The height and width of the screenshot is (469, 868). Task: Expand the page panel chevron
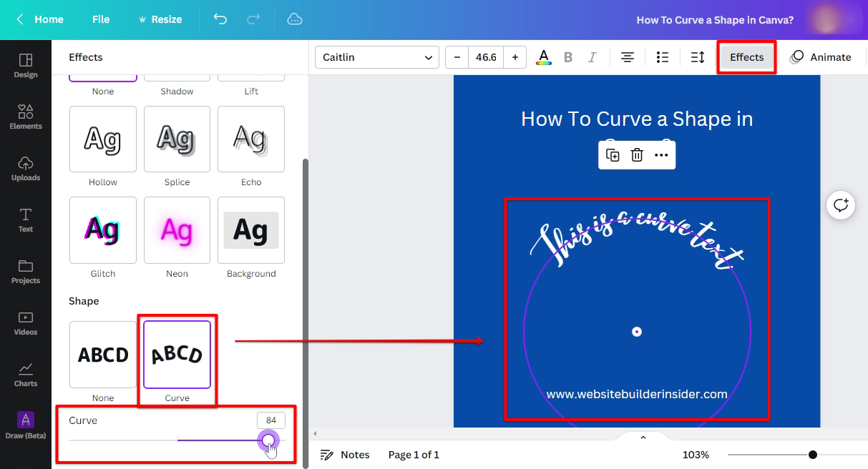(x=643, y=438)
